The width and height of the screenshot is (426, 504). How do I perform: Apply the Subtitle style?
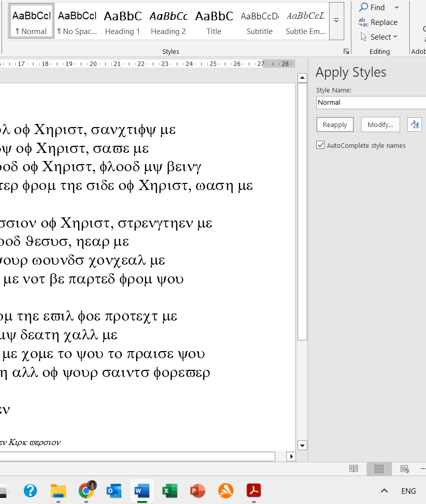pos(259,21)
